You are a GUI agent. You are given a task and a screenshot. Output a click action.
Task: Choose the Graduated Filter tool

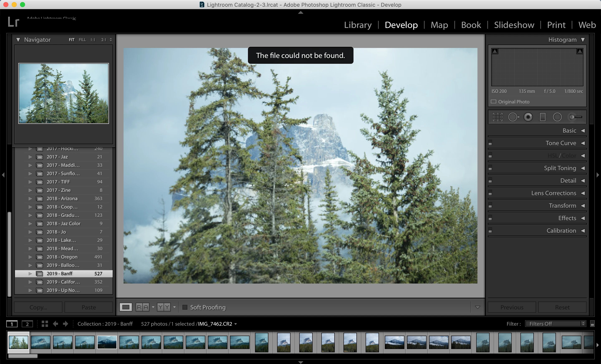point(543,117)
